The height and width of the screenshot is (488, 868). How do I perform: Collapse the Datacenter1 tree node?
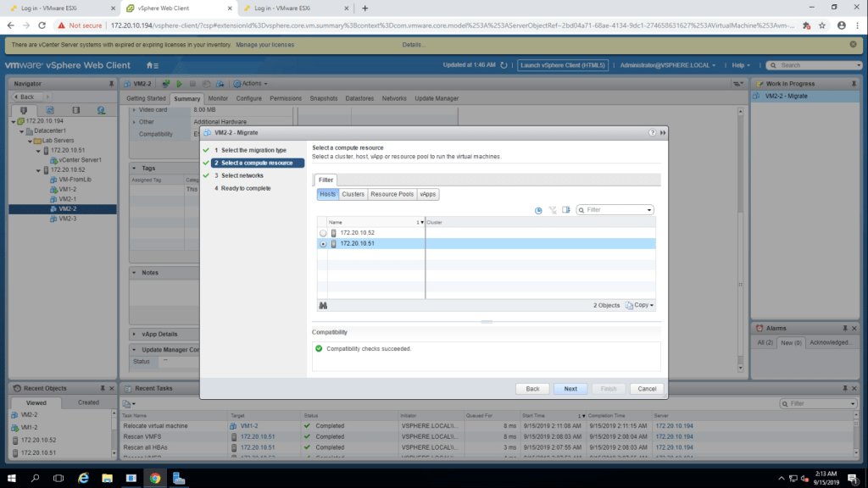click(21, 131)
